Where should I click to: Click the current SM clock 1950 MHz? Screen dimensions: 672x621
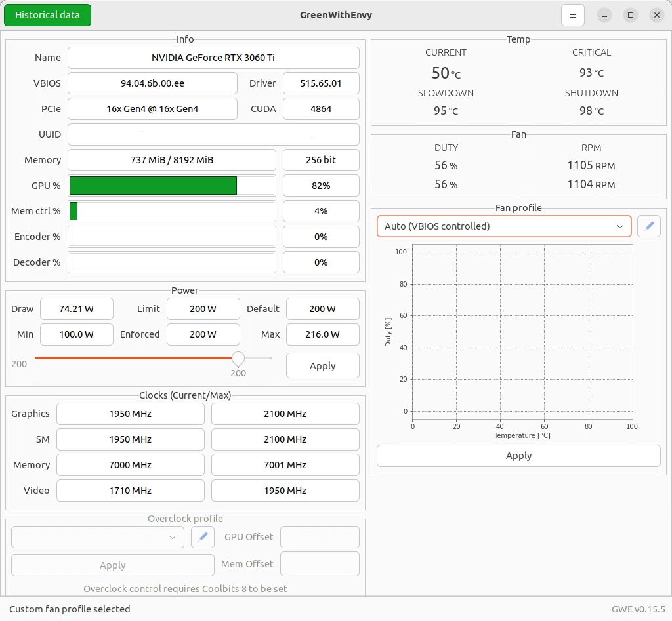coord(131,439)
